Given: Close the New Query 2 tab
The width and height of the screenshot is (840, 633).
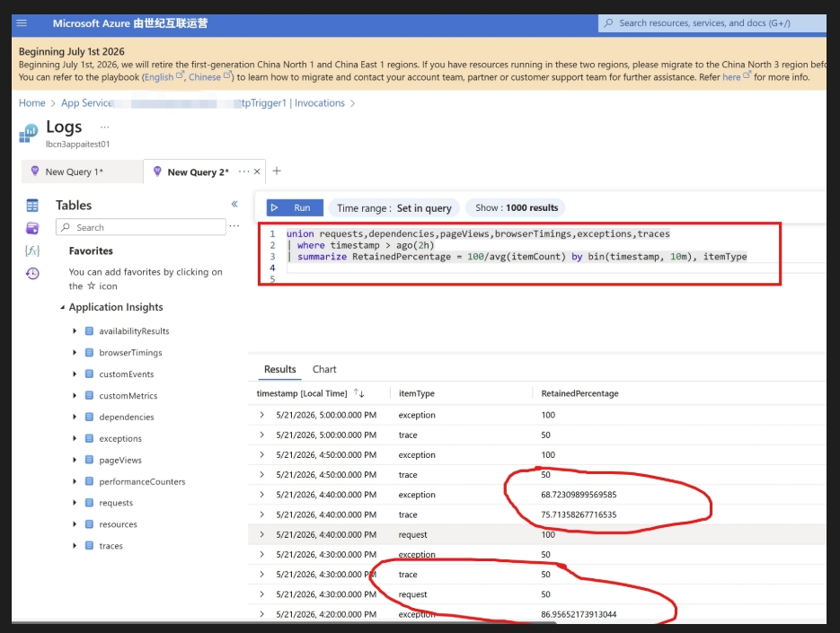Looking at the screenshot, I should pyautogui.click(x=257, y=171).
